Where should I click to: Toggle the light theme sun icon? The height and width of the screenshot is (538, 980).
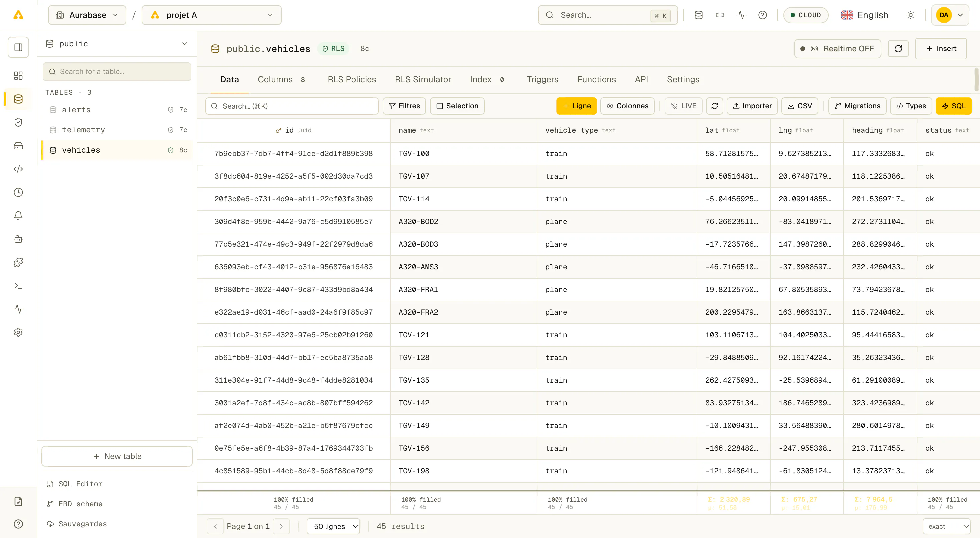910,15
